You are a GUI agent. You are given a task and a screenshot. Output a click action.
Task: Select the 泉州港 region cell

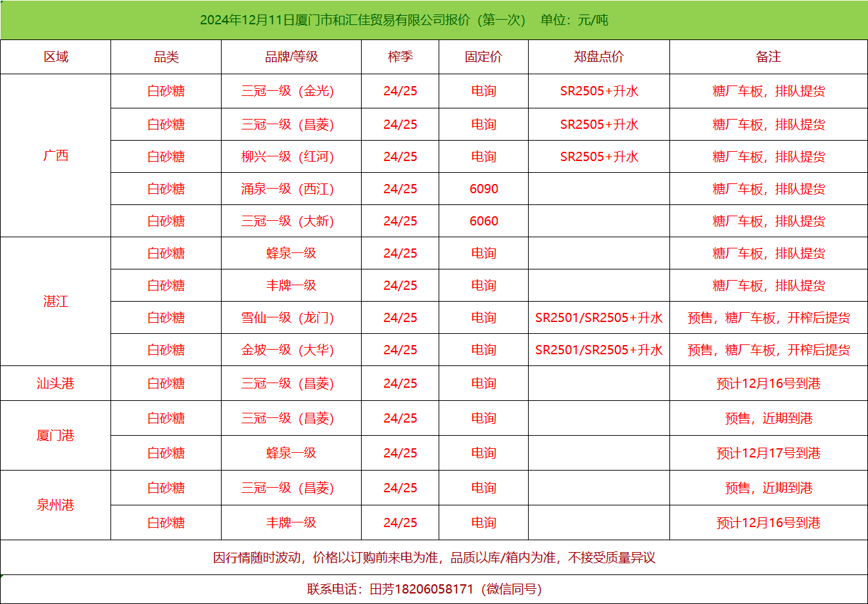pyautogui.click(x=56, y=505)
